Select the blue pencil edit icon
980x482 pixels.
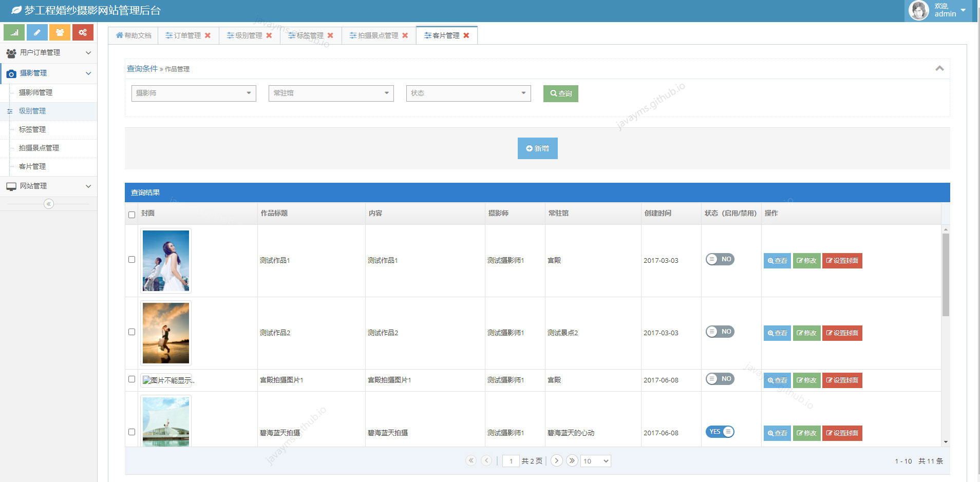click(37, 32)
